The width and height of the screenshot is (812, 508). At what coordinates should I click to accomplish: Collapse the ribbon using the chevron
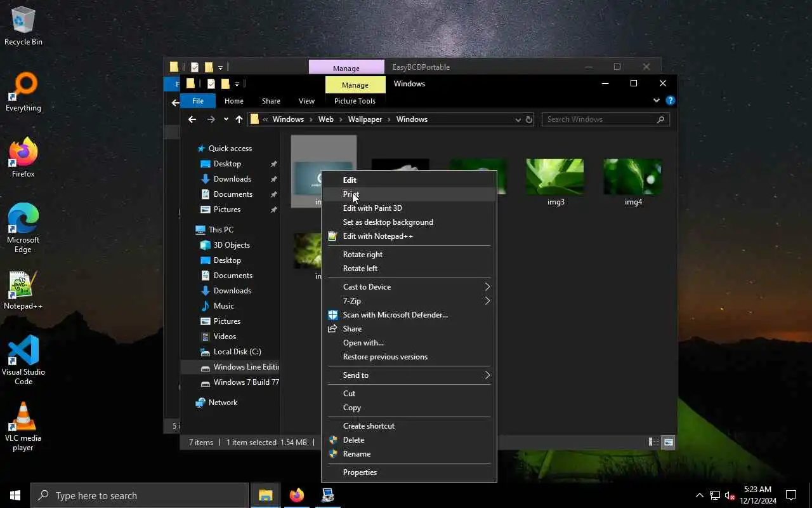tap(657, 100)
